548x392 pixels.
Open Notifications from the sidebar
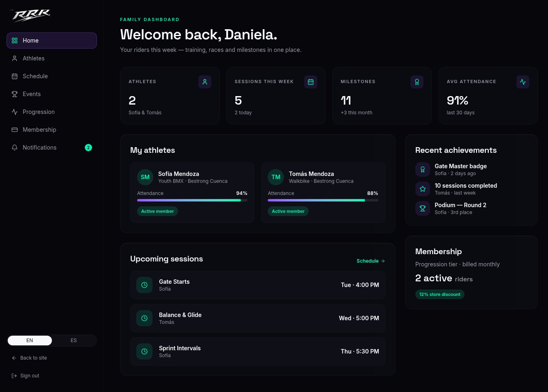(52, 148)
